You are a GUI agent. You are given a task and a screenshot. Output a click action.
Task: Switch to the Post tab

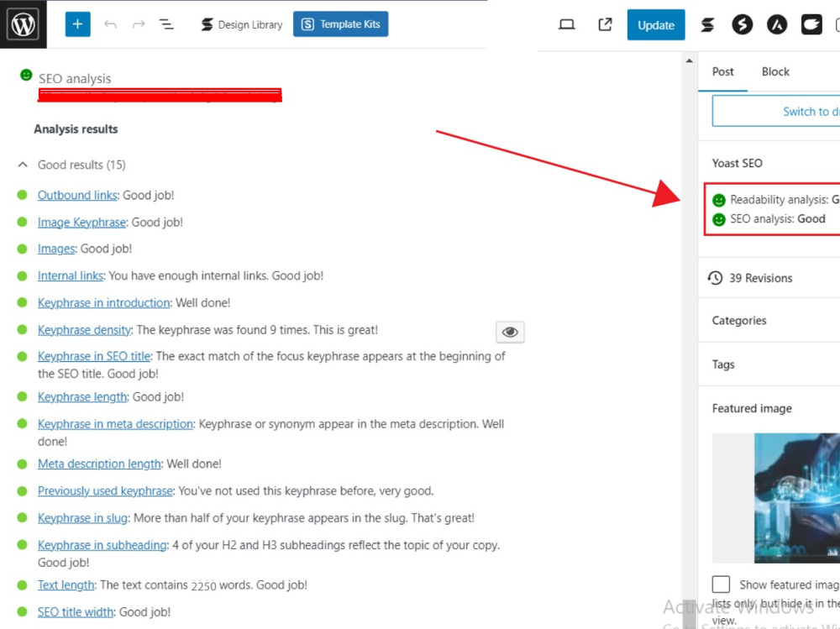click(x=722, y=71)
